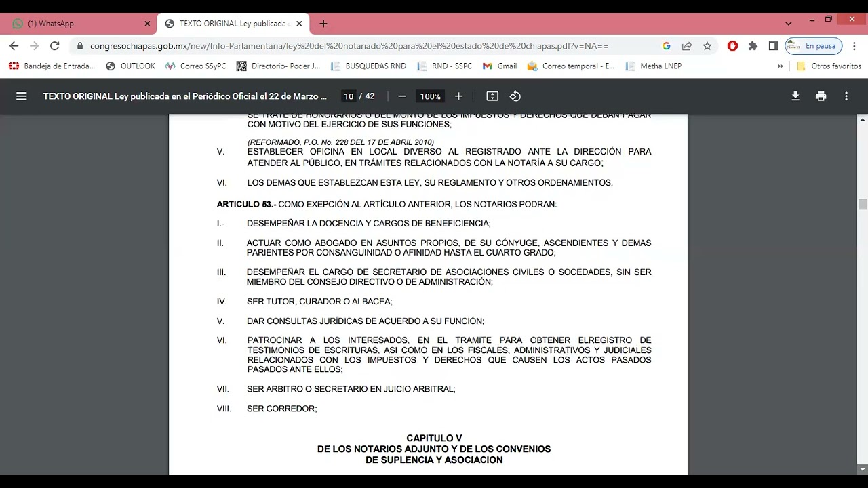Open Chrome's three-dot menu
The width and height of the screenshot is (868, 488).
[x=854, y=46]
